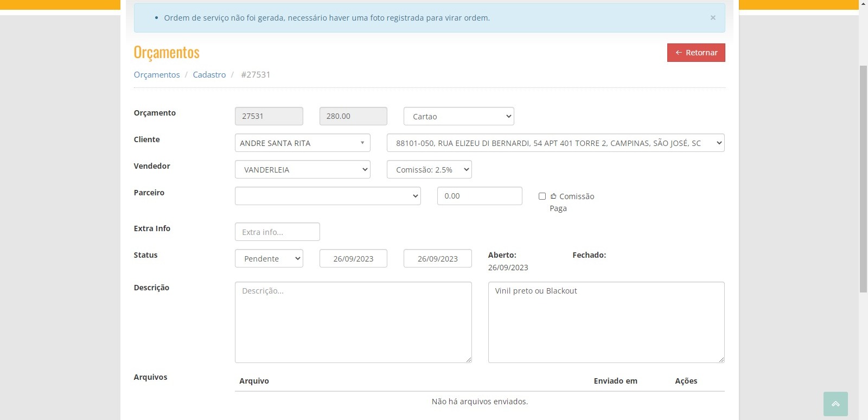Click the Vinil preto ou Blackout text area

tap(606, 322)
